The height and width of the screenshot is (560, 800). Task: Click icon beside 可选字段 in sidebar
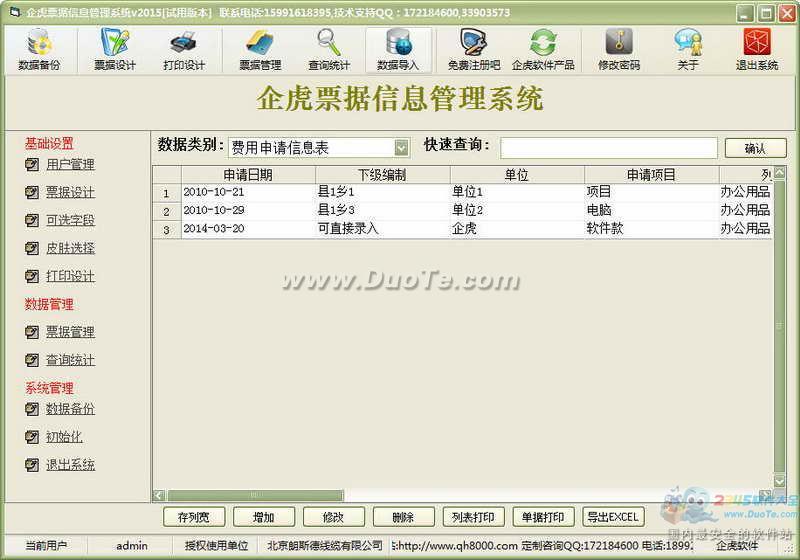coord(32,220)
